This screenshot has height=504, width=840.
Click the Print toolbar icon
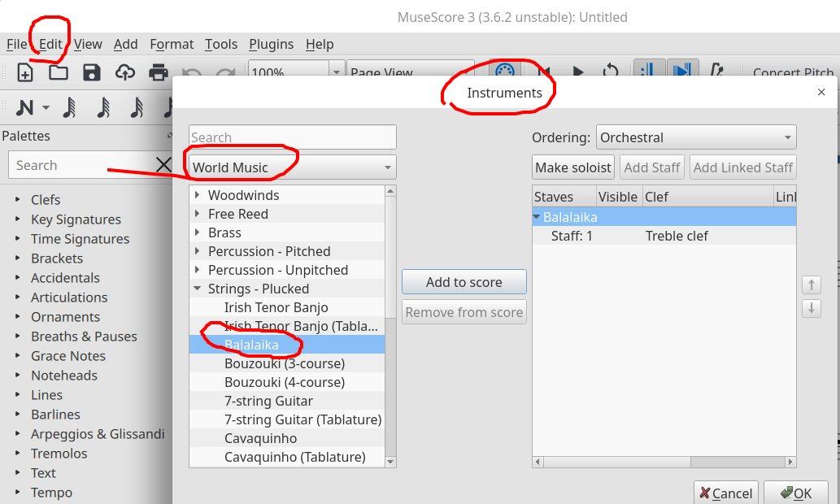pyautogui.click(x=158, y=72)
